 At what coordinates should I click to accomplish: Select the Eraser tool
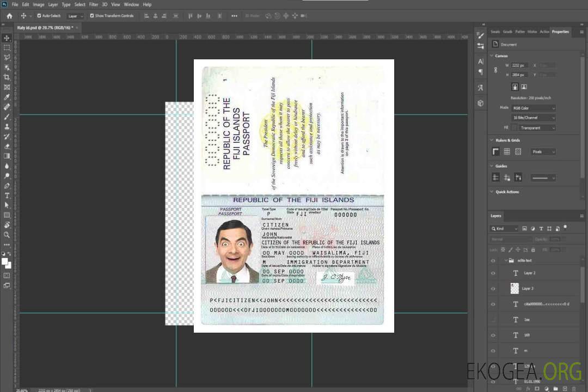tap(7, 146)
